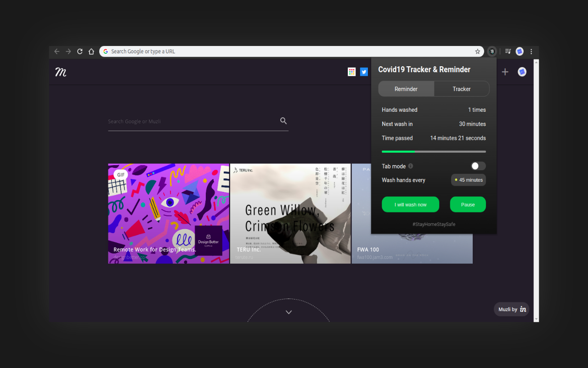Open the Covid19 extension badge icon showing 19

[492, 52]
